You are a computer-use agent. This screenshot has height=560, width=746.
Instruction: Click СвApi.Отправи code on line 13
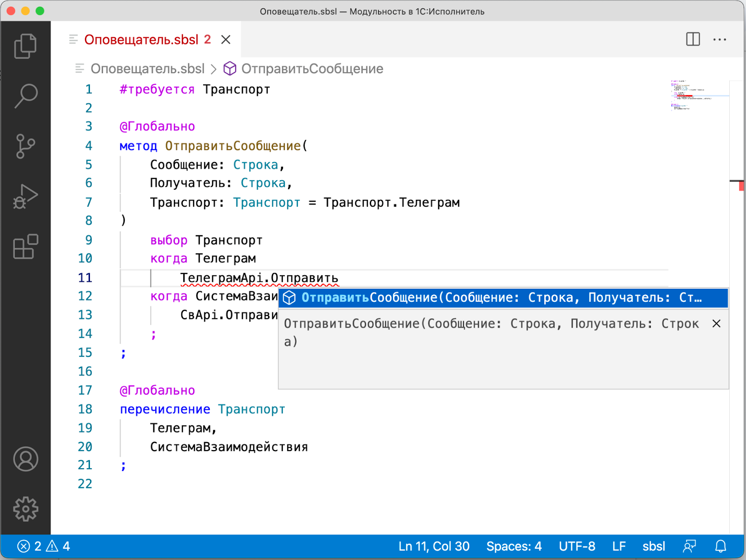(229, 315)
